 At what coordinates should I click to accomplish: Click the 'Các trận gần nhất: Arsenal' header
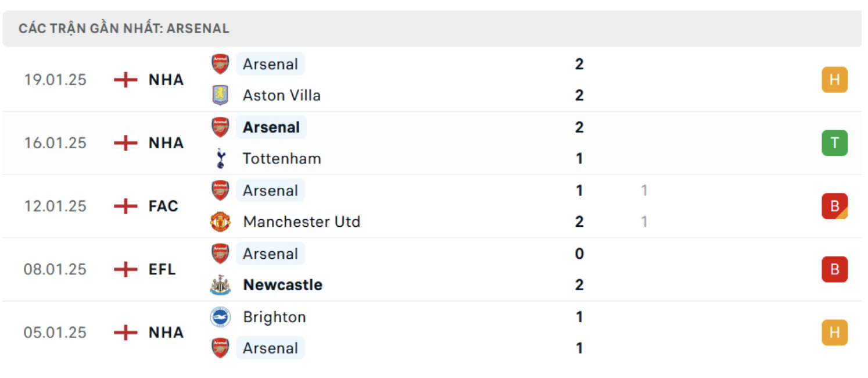(x=124, y=28)
